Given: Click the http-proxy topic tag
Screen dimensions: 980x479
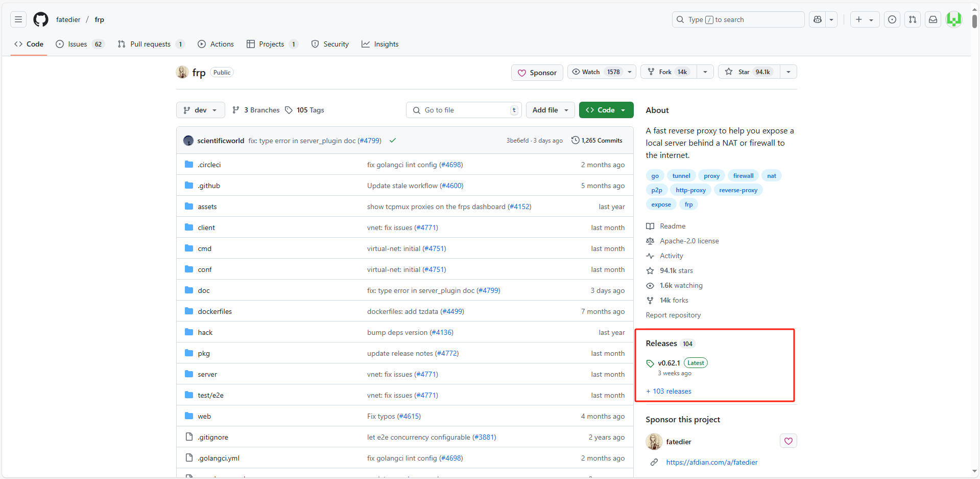Looking at the screenshot, I should [x=690, y=190].
